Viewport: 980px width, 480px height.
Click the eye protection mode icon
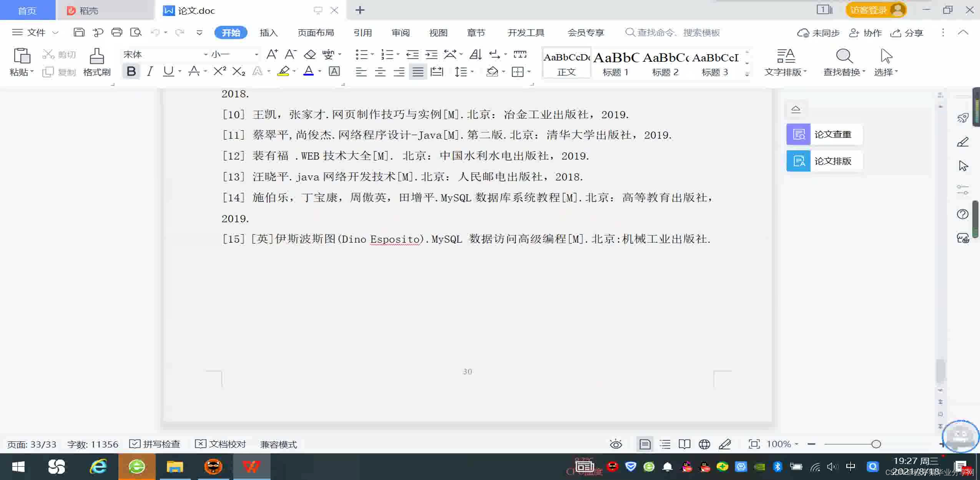point(616,444)
